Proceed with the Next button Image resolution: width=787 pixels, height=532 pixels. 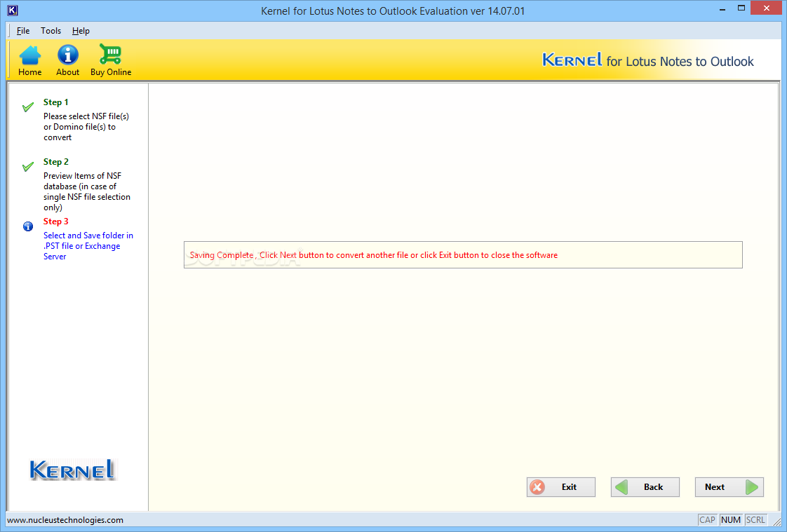[729, 487]
